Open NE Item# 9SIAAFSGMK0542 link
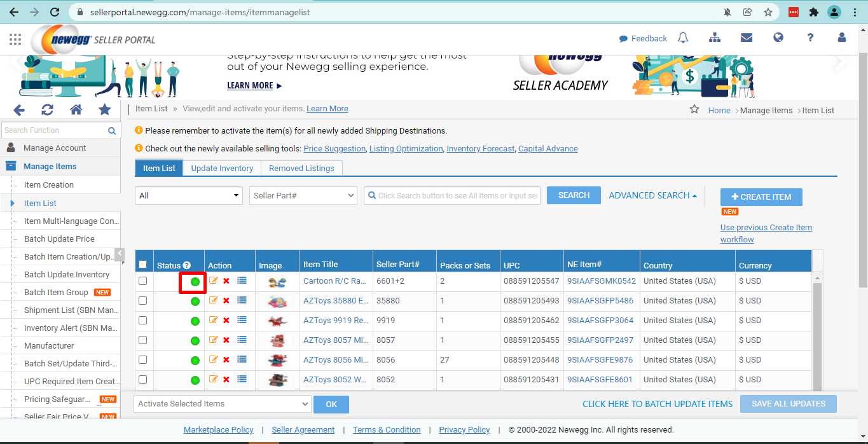Image resolution: width=868 pixels, height=444 pixels. pos(601,281)
